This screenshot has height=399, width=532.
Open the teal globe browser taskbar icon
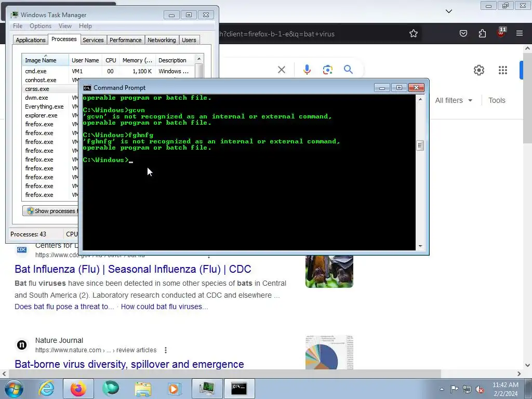click(x=111, y=389)
